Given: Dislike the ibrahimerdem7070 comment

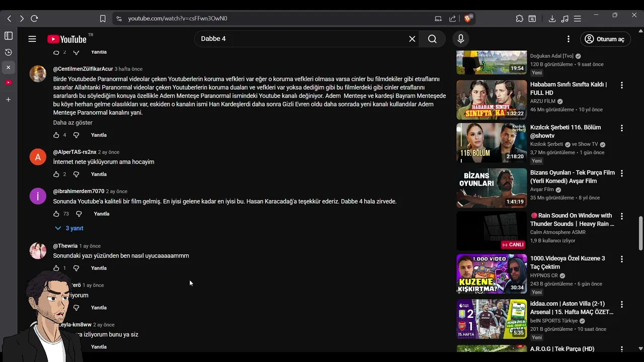Looking at the screenshot, I should [79, 214].
